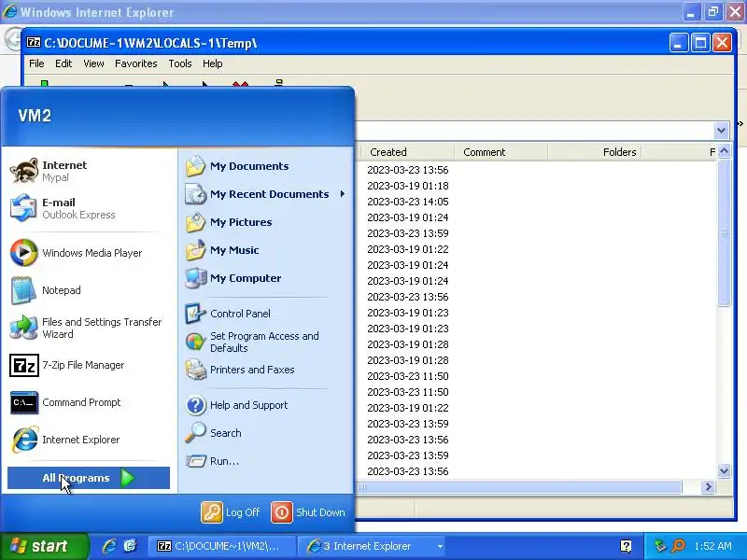Open the 7-Zip address bar dropdown
The image size is (747, 560).
(721, 130)
